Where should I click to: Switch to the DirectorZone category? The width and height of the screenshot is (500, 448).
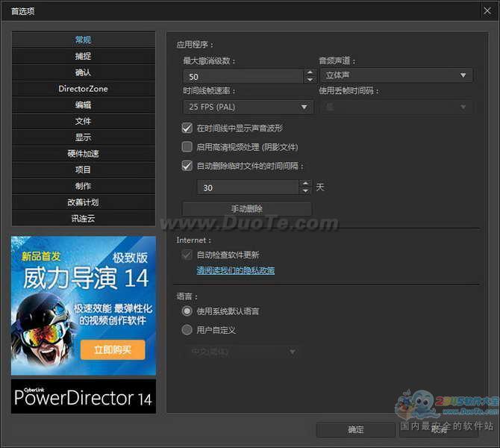[84, 89]
